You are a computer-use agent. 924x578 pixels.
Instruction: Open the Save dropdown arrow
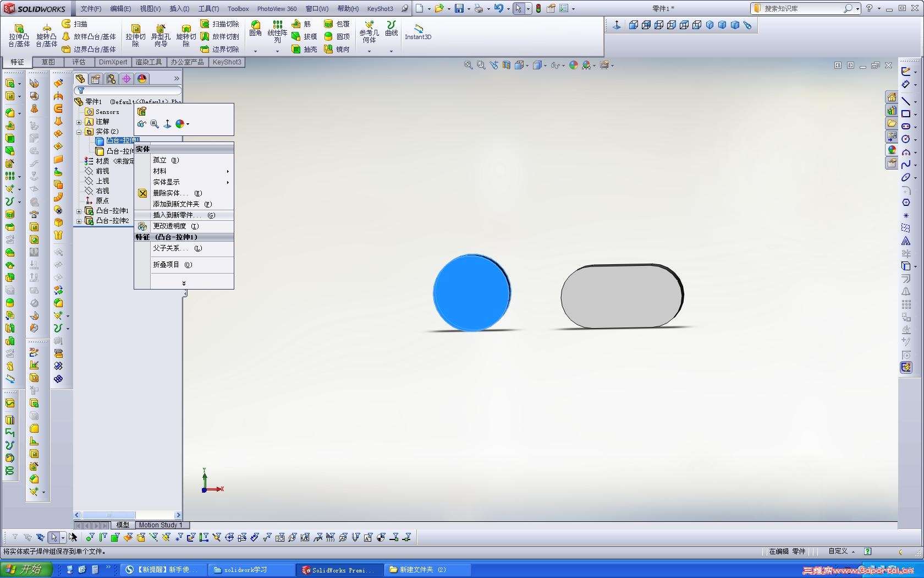[468, 9]
